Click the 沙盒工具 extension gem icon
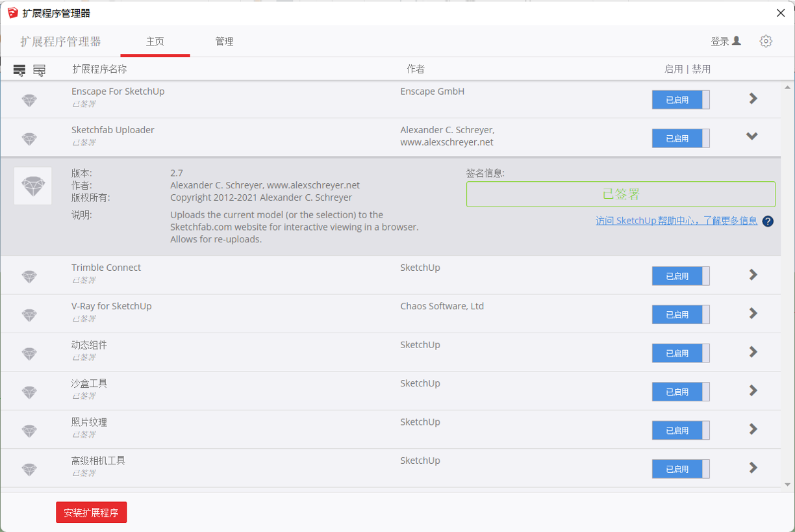Screen dimensions: 795x532 [29, 392]
